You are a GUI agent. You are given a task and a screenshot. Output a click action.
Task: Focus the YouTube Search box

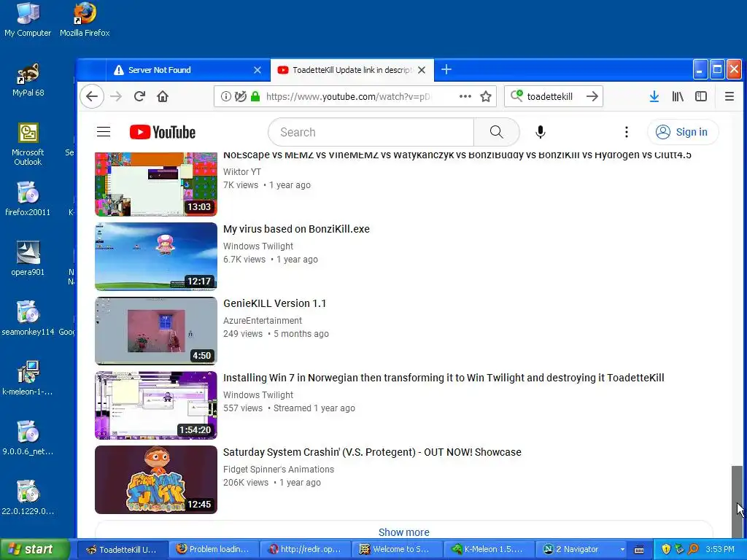pyautogui.click(x=371, y=132)
